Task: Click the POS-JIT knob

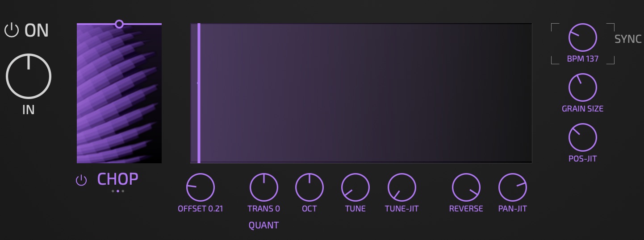Action: (582, 137)
